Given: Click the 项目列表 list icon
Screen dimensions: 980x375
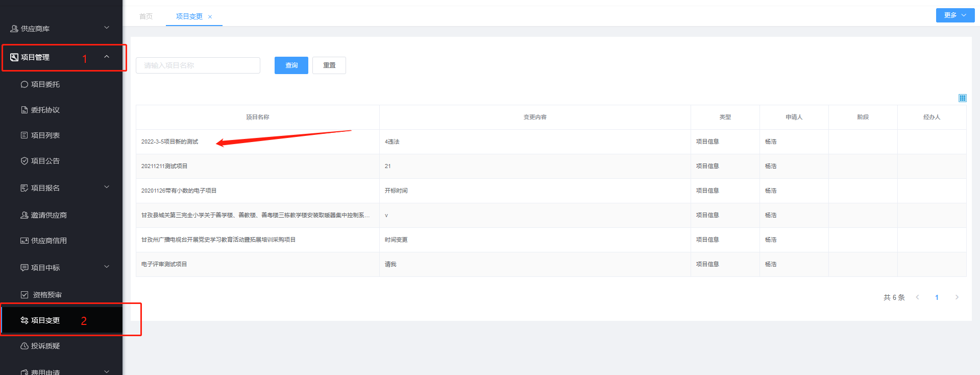Looking at the screenshot, I should pyautogui.click(x=24, y=135).
